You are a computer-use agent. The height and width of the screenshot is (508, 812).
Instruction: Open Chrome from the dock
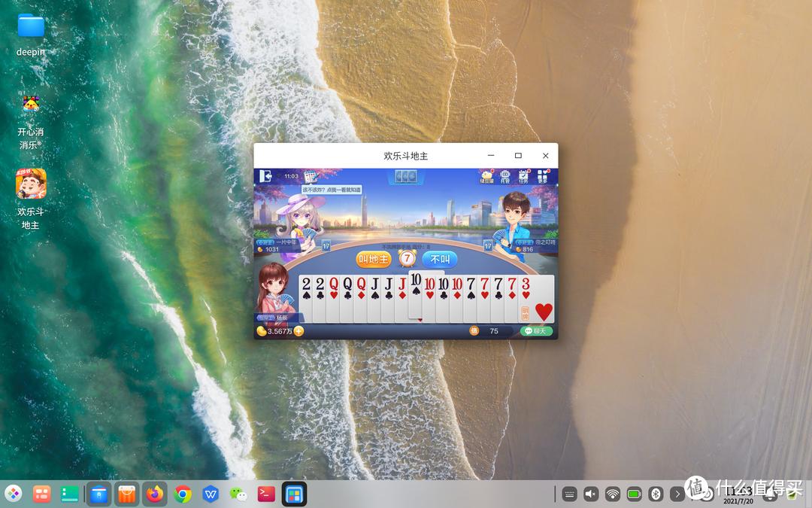point(182,494)
